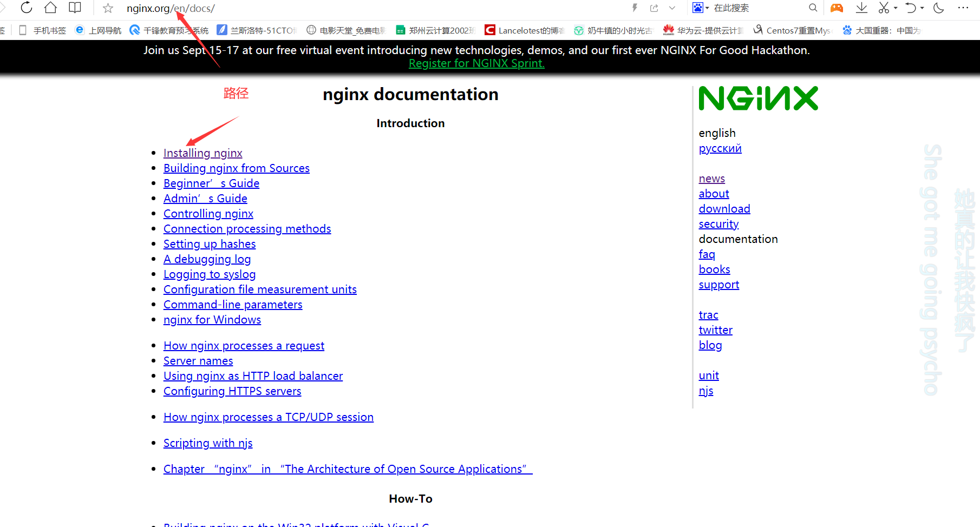This screenshot has height=527, width=980.
Task: Open the Server names link
Action: click(x=198, y=361)
